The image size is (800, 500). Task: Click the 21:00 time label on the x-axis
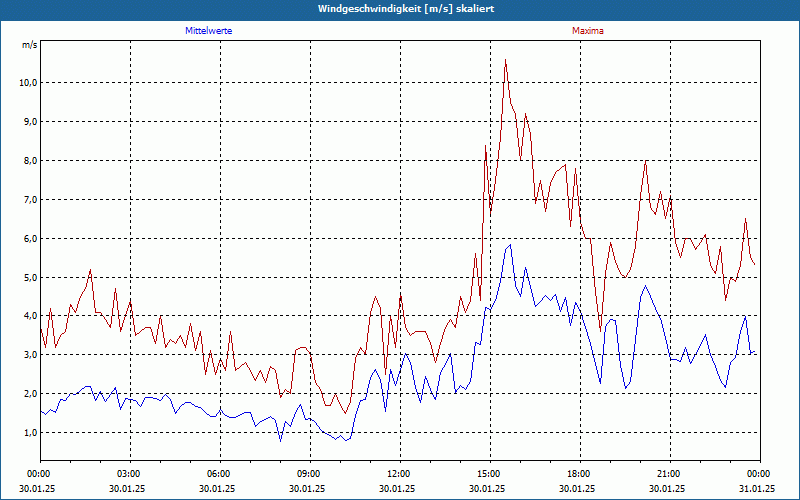(670, 474)
